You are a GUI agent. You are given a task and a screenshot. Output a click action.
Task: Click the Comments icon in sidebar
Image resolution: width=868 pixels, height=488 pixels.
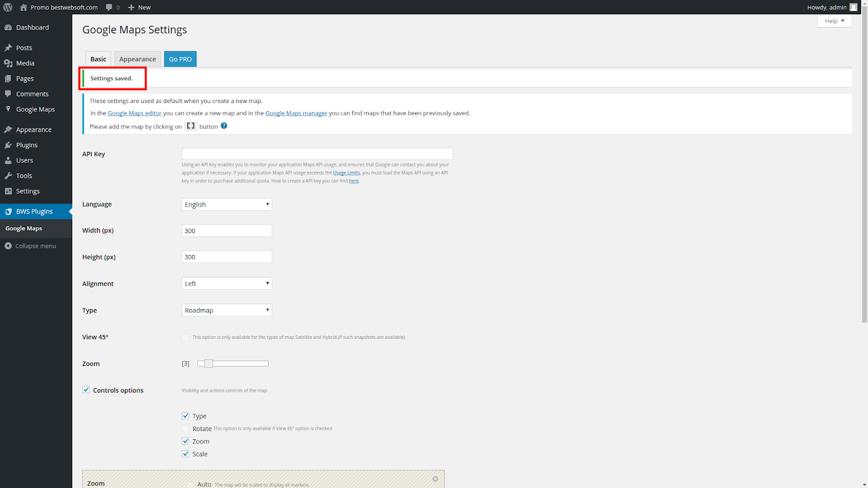click(x=8, y=94)
